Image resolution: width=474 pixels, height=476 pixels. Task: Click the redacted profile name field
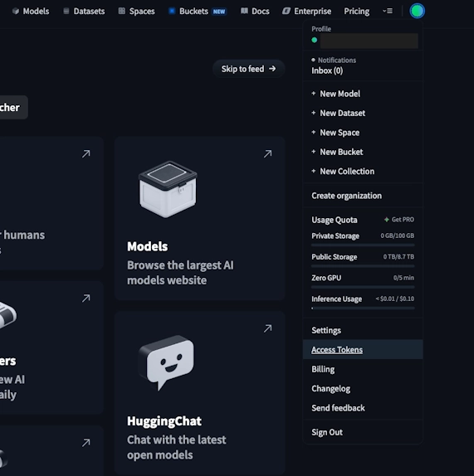pyautogui.click(x=369, y=41)
